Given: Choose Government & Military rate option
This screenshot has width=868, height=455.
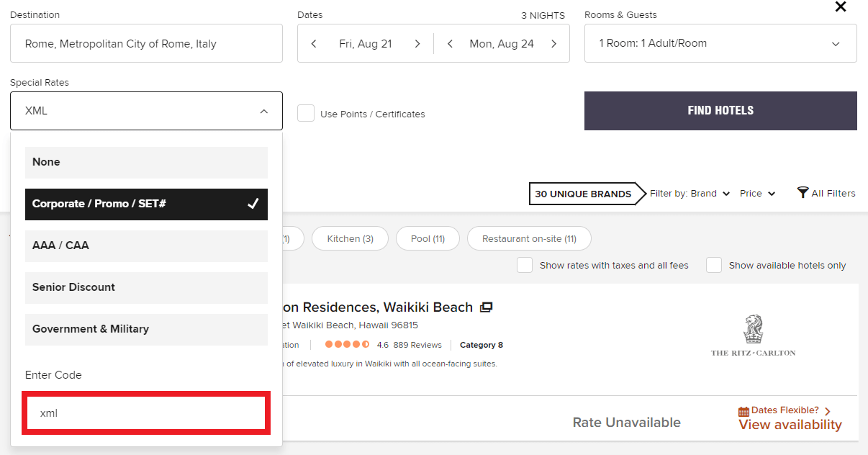Looking at the screenshot, I should [146, 330].
